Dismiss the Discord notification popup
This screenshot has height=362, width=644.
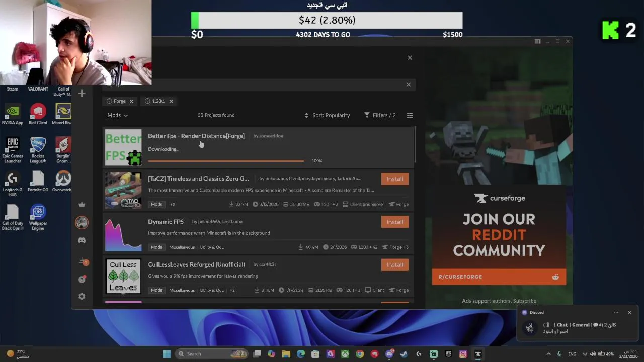point(629,312)
